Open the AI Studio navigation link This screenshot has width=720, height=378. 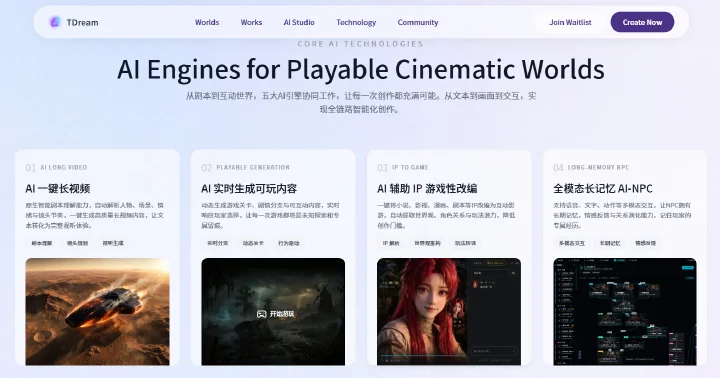pos(299,22)
